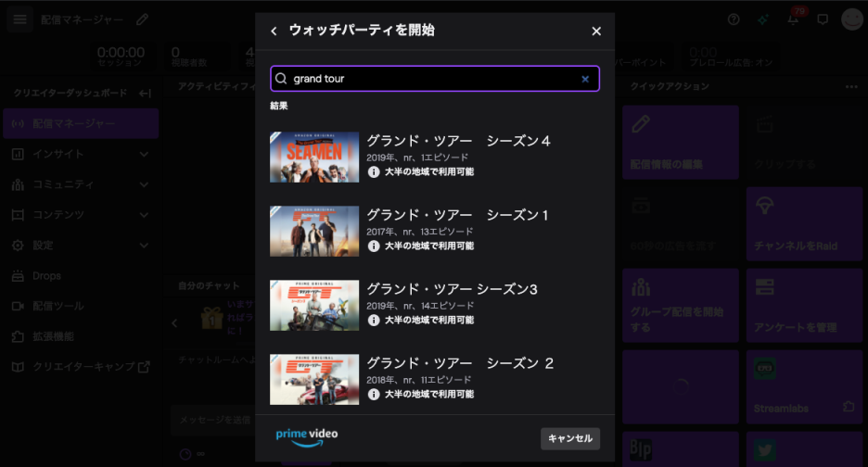The height and width of the screenshot is (467, 868).
Task: Click into the grand tour search field
Action: pos(435,79)
